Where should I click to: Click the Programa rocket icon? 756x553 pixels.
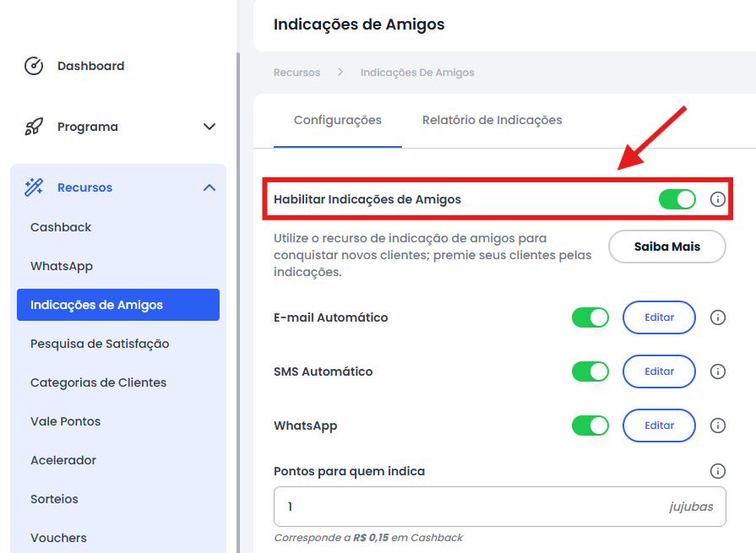[x=34, y=127]
